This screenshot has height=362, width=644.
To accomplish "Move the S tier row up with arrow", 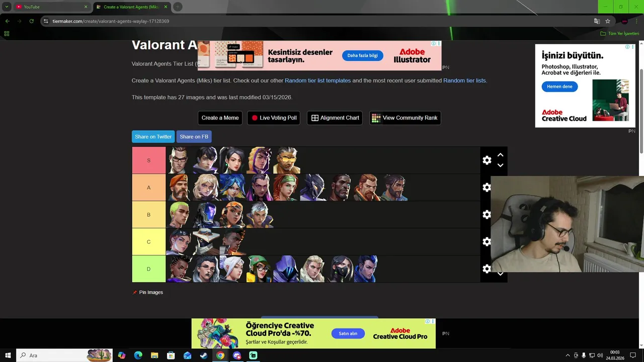I will pyautogui.click(x=500, y=155).
